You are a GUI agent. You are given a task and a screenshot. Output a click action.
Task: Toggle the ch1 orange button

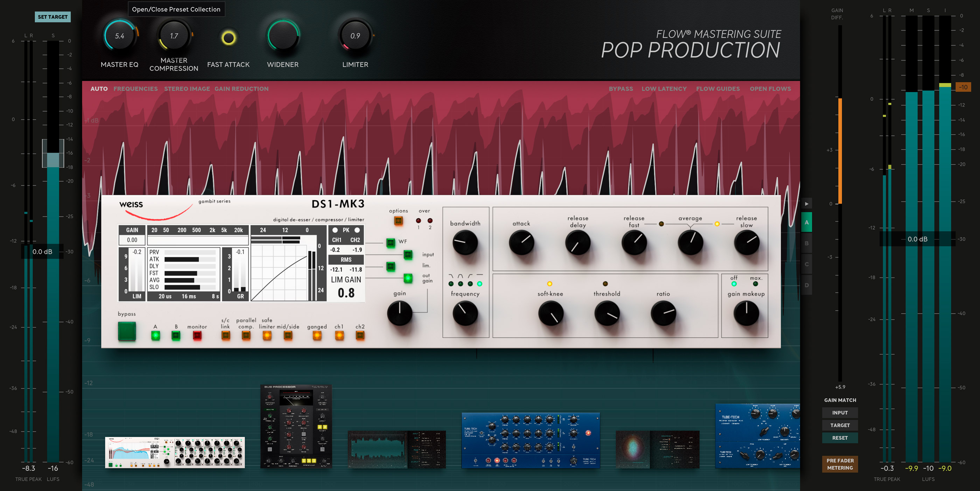coord(339,335)
